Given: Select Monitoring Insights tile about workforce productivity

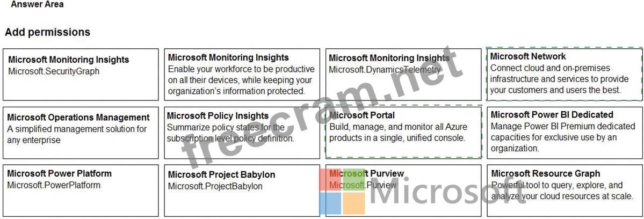Looking at the screenshot, I should pyautogui.click(x=242, y=74).
